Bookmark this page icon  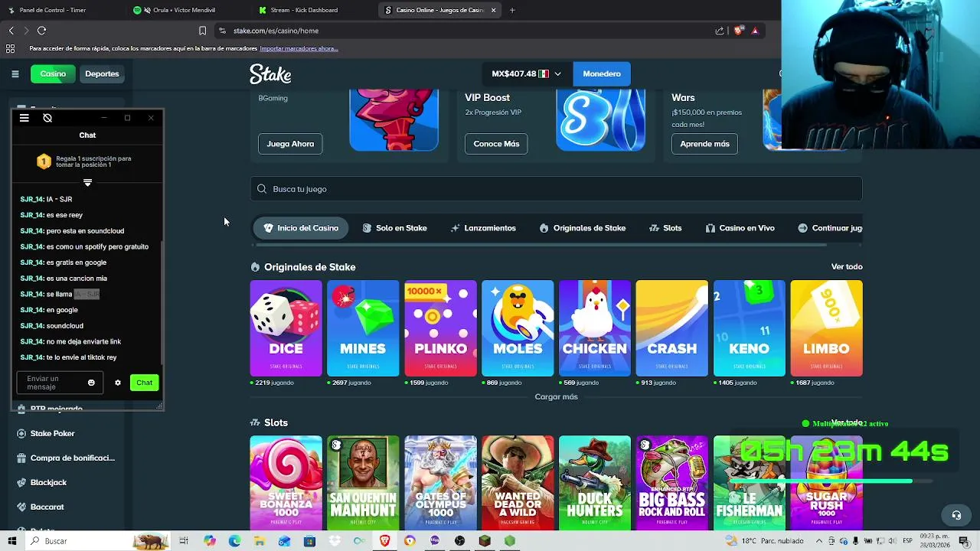click(x=202, y=31)
